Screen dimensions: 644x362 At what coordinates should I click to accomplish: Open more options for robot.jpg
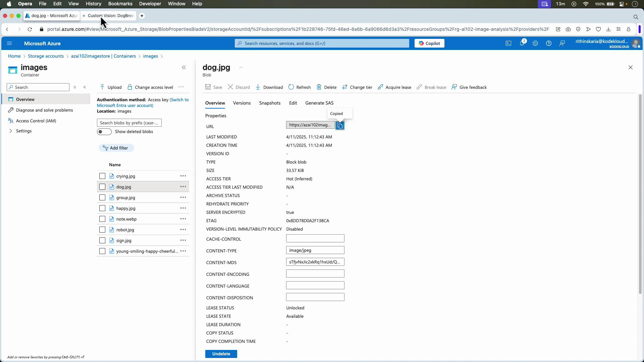click(183, 230)
